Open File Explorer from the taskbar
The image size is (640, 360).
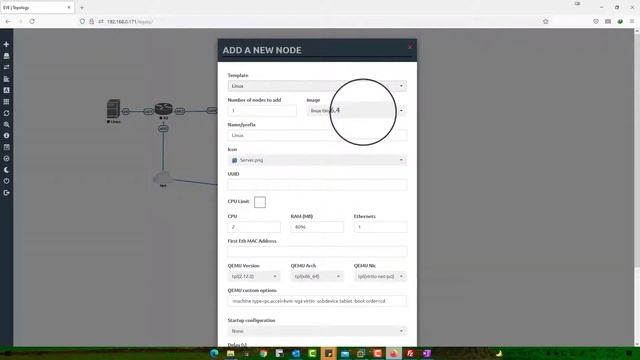point(231,353)
